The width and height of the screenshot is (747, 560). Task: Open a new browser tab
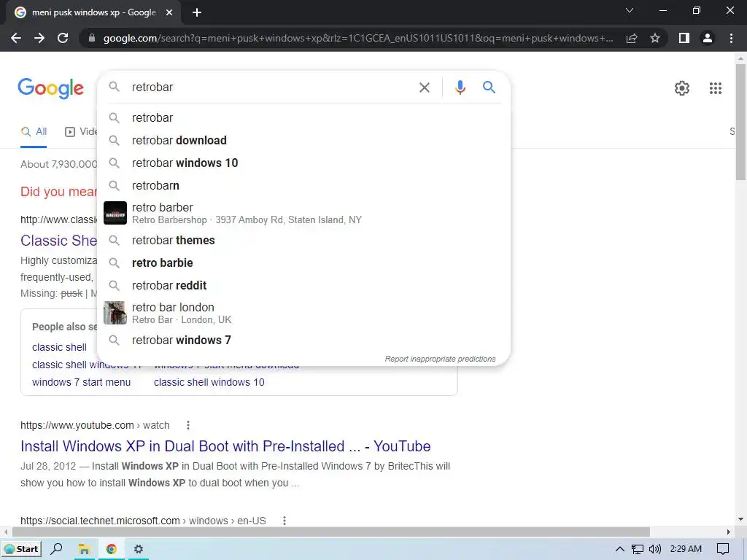click(x=197, y=12)
